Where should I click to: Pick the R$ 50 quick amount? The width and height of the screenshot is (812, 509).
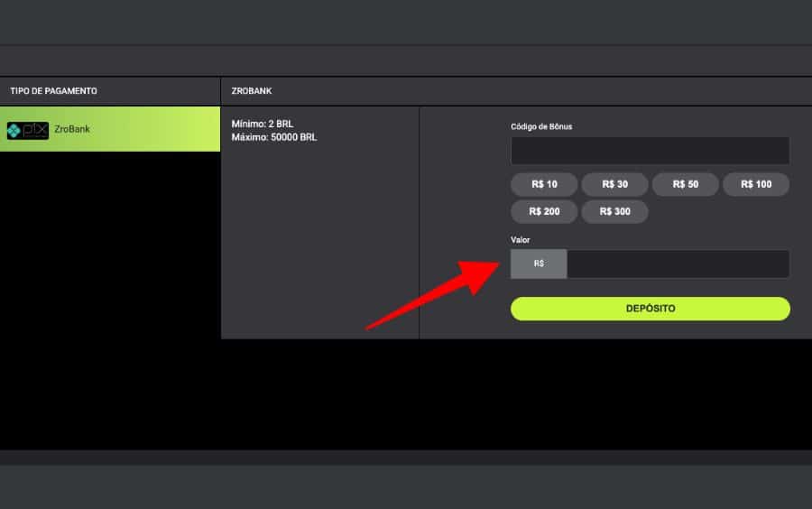tap(685, 184)
